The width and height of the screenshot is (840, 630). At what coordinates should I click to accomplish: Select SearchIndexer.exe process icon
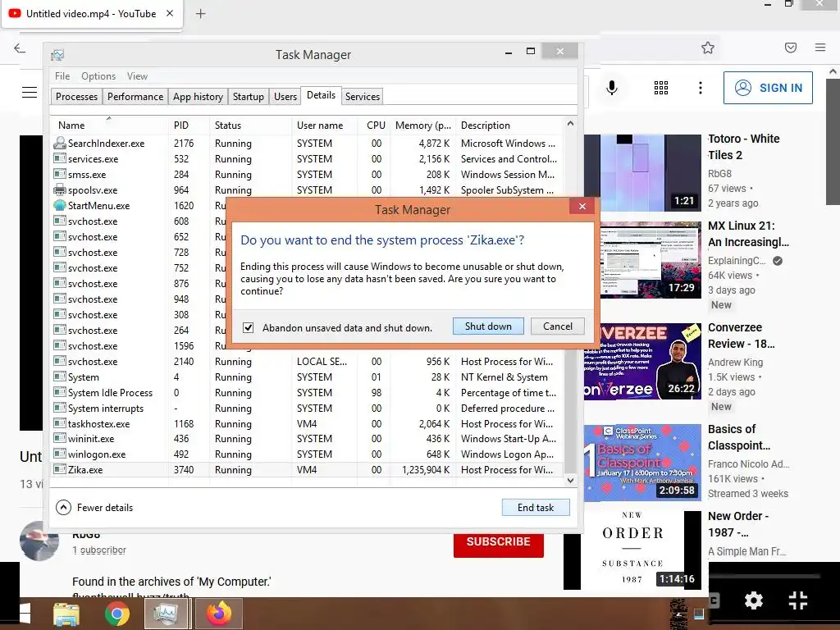59,143
